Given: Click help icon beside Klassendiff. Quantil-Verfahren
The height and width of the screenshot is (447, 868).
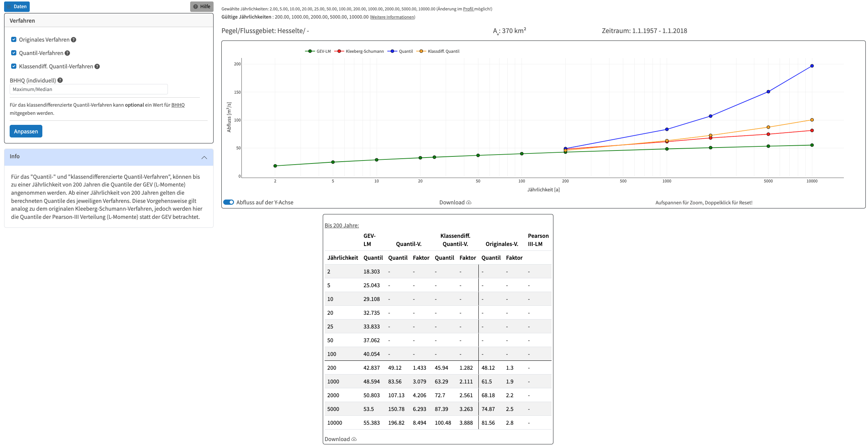Looking at the screenshot, I should tap(97, 67).
